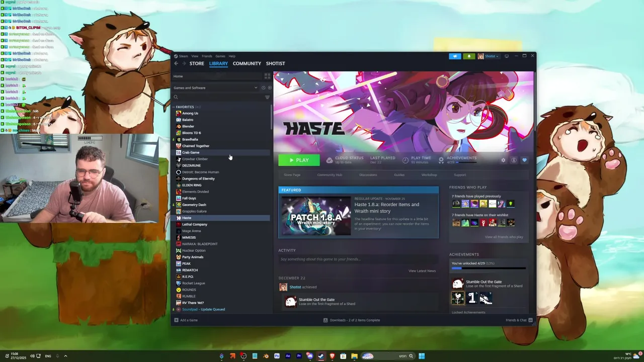Image resolution: width=644 pixels, height=362 pixels.
Task: Go back with the Steam back arrow
Action: tap(176, 63)
